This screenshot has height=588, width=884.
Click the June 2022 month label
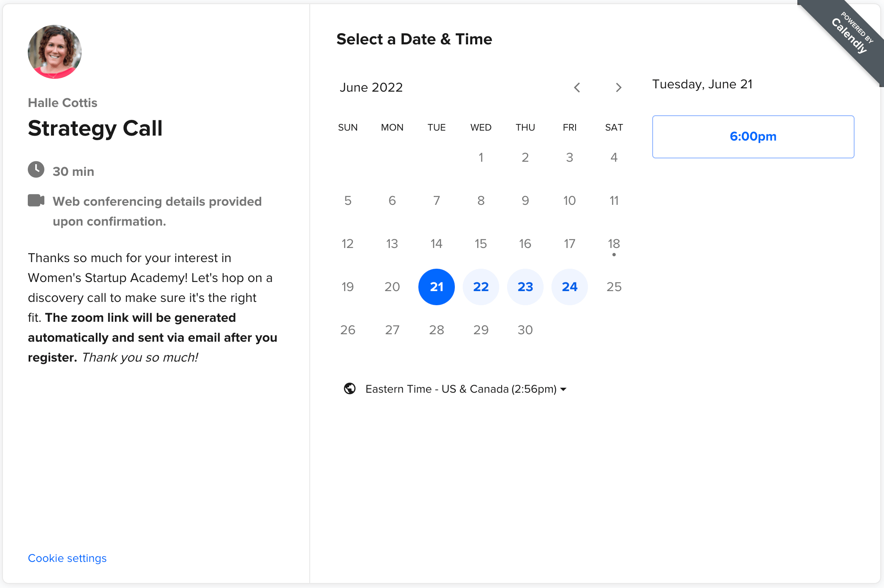tap(371, 87)
